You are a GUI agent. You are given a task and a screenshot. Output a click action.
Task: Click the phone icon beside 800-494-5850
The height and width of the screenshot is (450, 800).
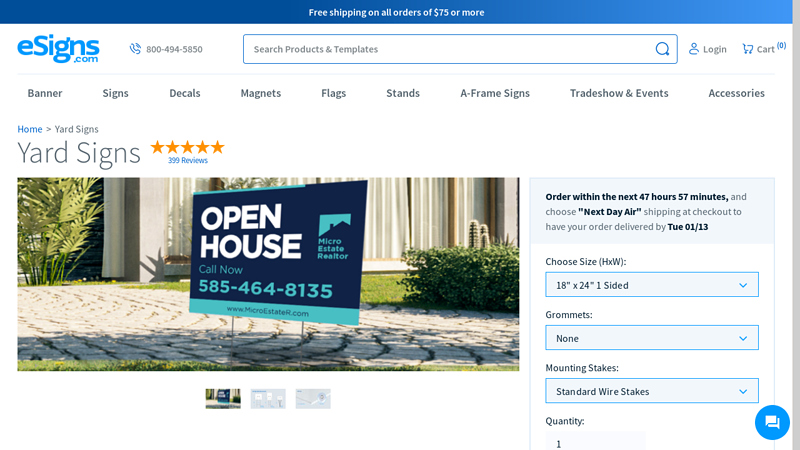coord(135,49)
